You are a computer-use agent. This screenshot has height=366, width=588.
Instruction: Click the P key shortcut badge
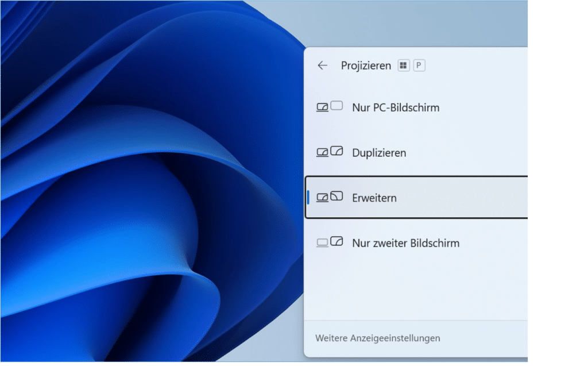click(419, 66)
